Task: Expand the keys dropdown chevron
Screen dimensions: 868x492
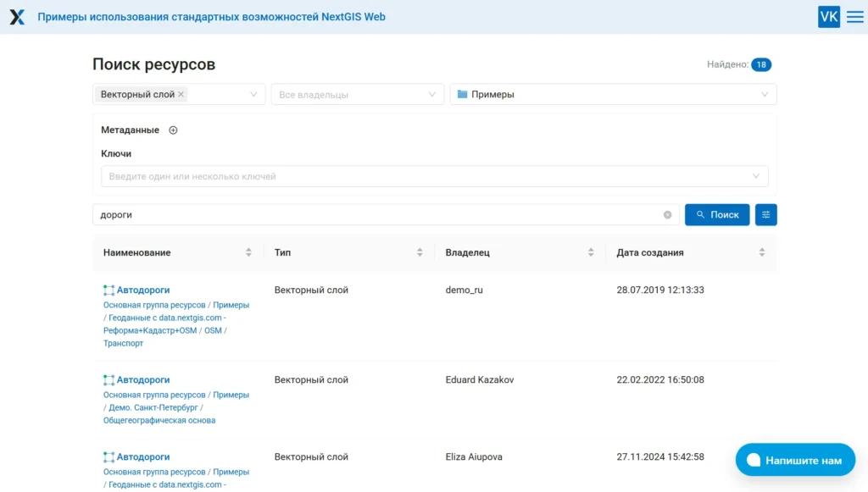Action: (x=755, y=176)
